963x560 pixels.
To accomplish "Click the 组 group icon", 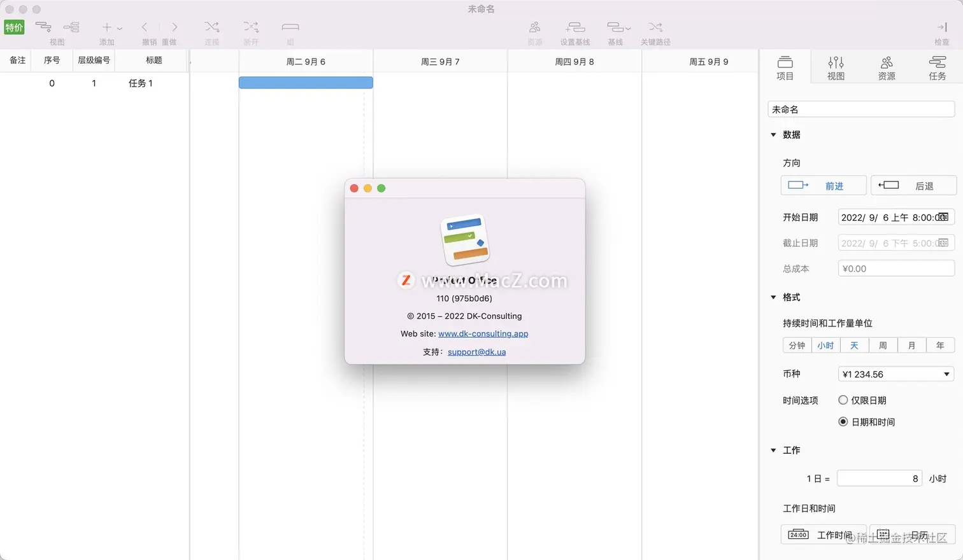I will click(x=290, y=27).
